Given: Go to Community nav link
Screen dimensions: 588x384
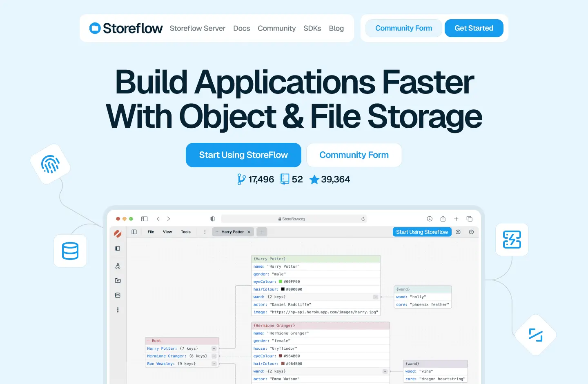Looking at the screenshot, I should [x=276, y=28].
